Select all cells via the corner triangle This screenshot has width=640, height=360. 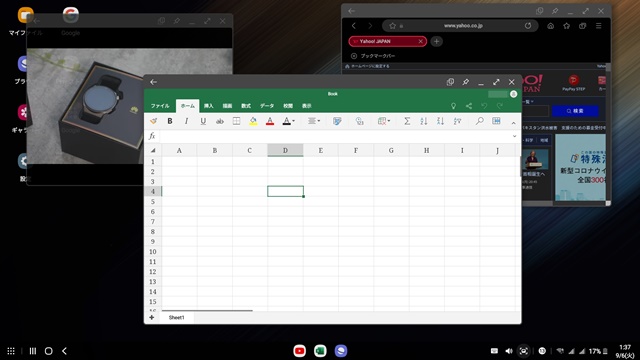(x=153, y=151)
